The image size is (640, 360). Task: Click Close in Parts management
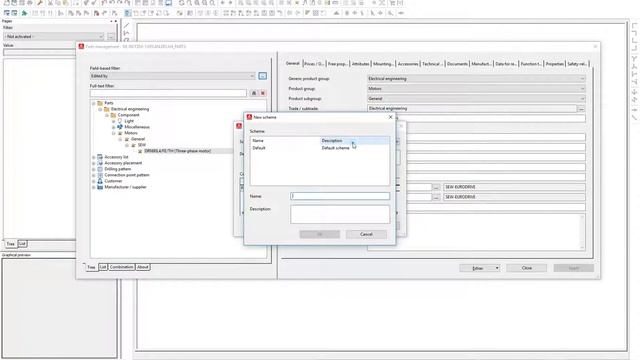(x=527, y=268)
